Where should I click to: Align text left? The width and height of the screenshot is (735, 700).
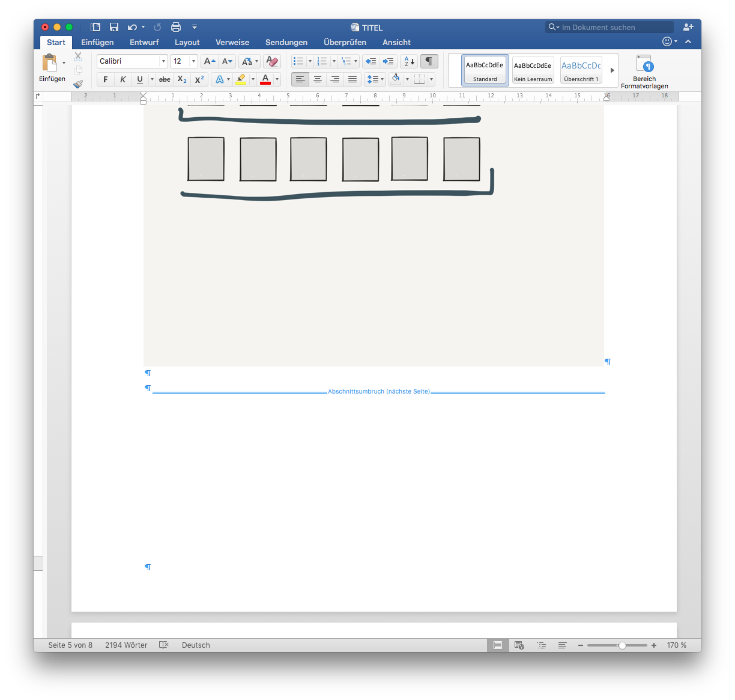pos(300,79)
